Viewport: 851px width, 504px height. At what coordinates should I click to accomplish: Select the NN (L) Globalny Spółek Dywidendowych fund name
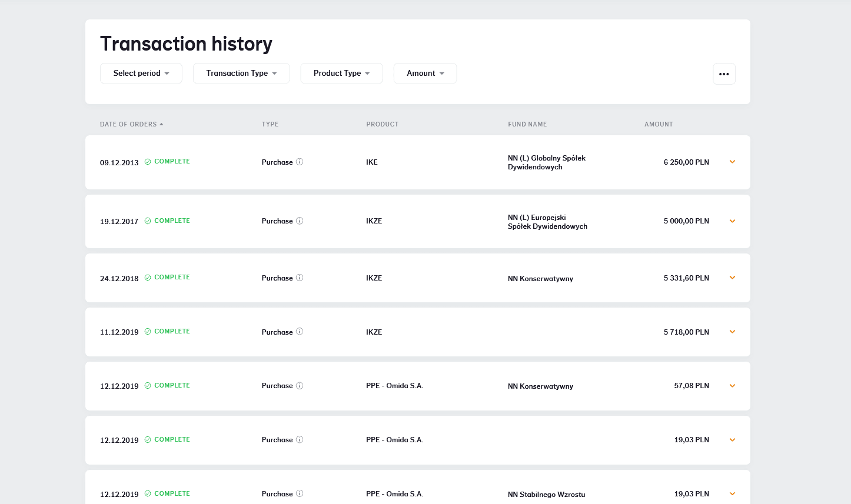click(546, 162)
